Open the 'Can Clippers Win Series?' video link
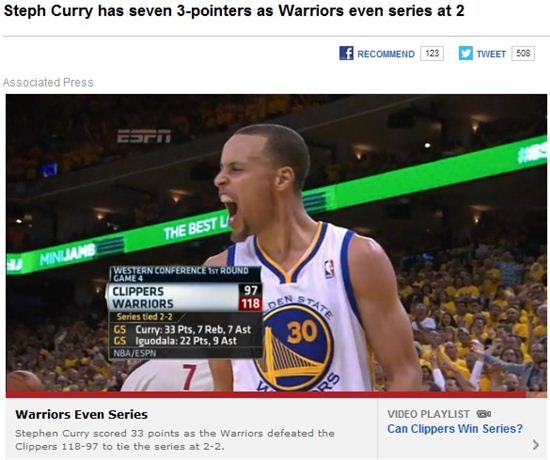The width and height of the screenshot is (550, 460). [x=455, y=429]
